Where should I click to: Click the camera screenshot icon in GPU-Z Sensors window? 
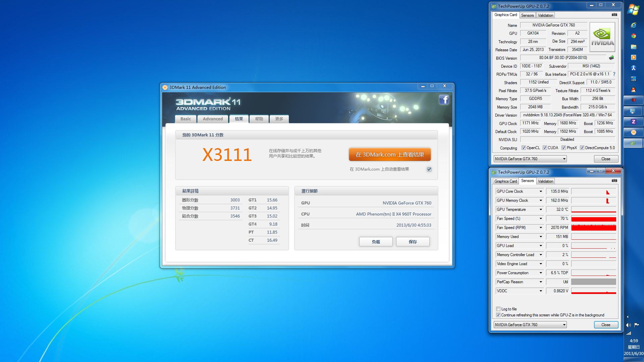614,181
